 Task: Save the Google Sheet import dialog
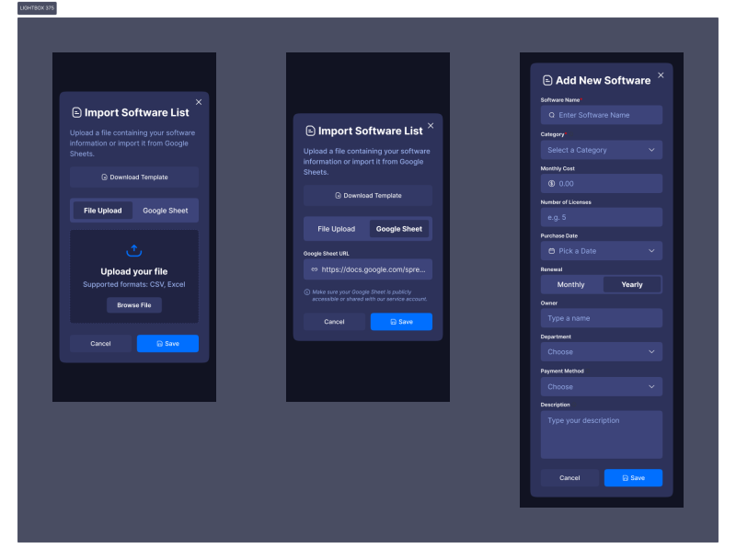click(x=401, y=322)
